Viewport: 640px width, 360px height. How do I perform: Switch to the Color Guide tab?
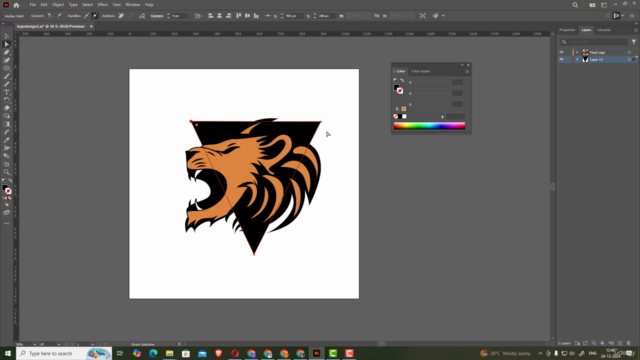click(x=420, y=71)
